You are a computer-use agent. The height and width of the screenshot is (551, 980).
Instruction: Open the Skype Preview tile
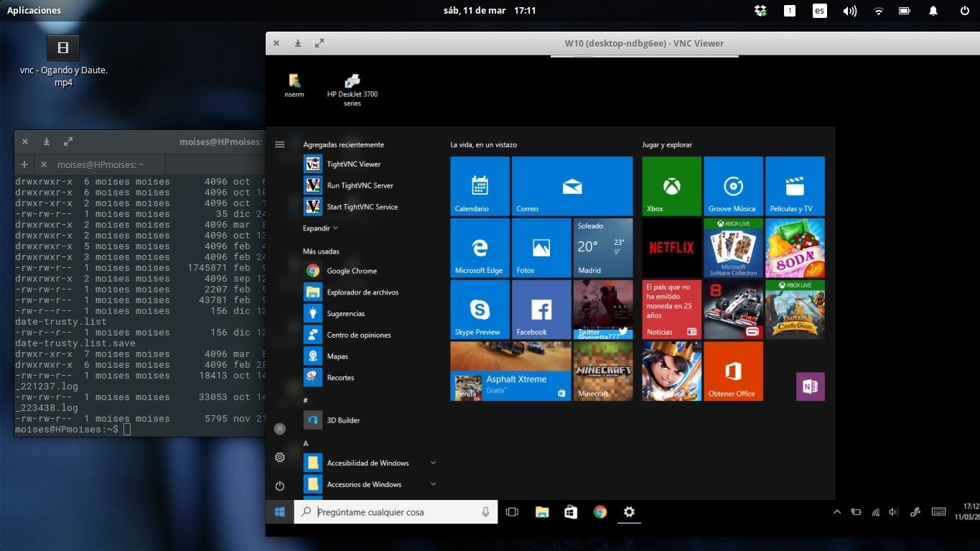pyautogui.click(x=480, y=310)
